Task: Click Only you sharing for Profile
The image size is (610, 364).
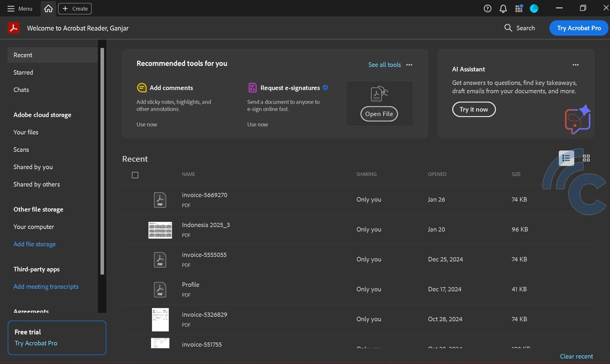Action: point(369,289)
